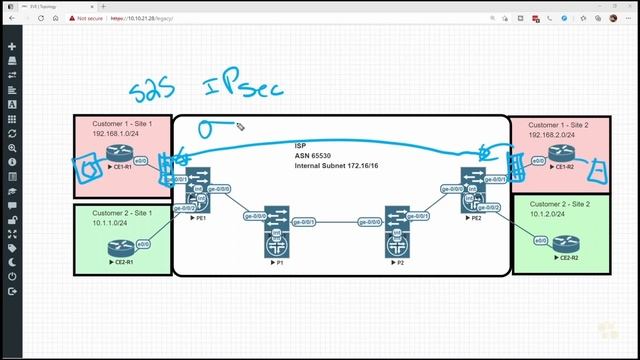Click the Not secure warning indicator
This screenshot has height=360, width=640.
pyautogui.click(x=86, y=18)
